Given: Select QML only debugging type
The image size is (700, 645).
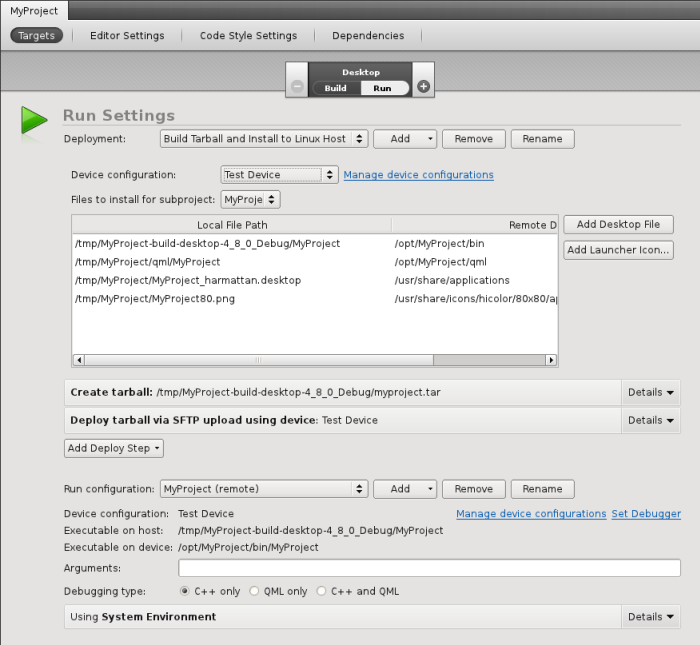Looking at the screenshot, I should coord(254,591).
